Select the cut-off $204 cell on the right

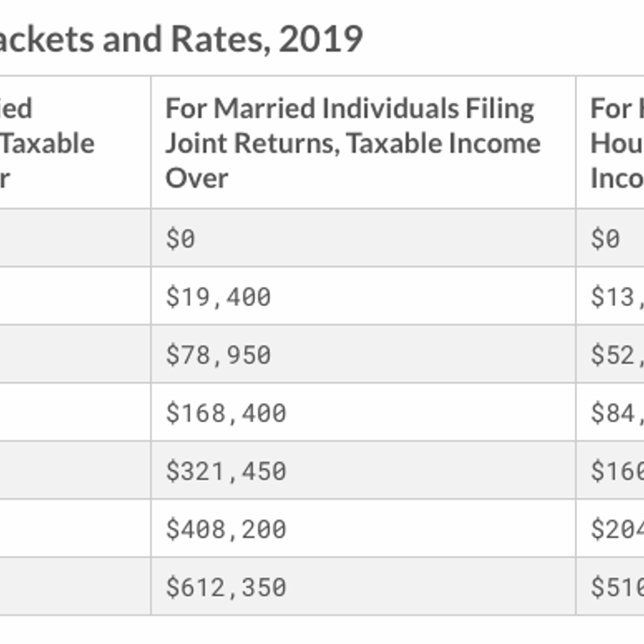[x=616, y=529]
